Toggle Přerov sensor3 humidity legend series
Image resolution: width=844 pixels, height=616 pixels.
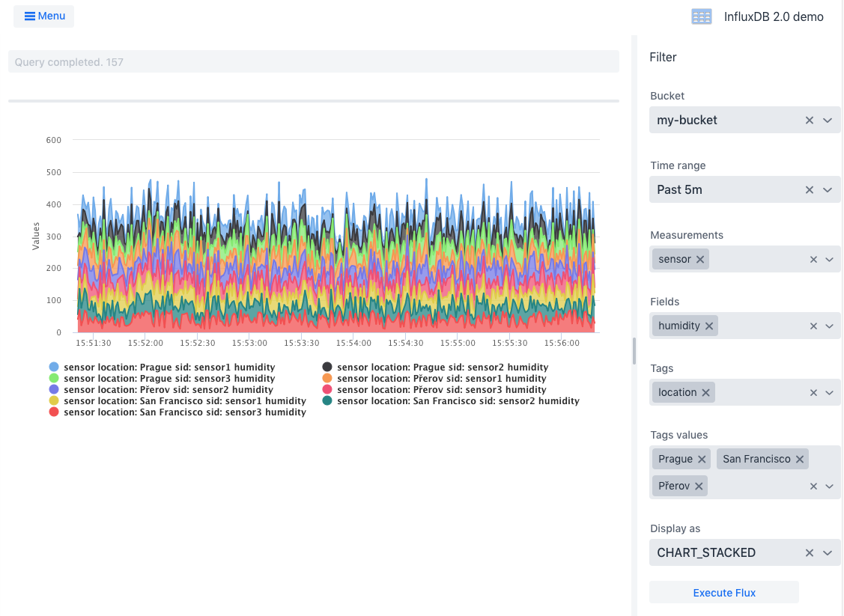click(434, 389)
